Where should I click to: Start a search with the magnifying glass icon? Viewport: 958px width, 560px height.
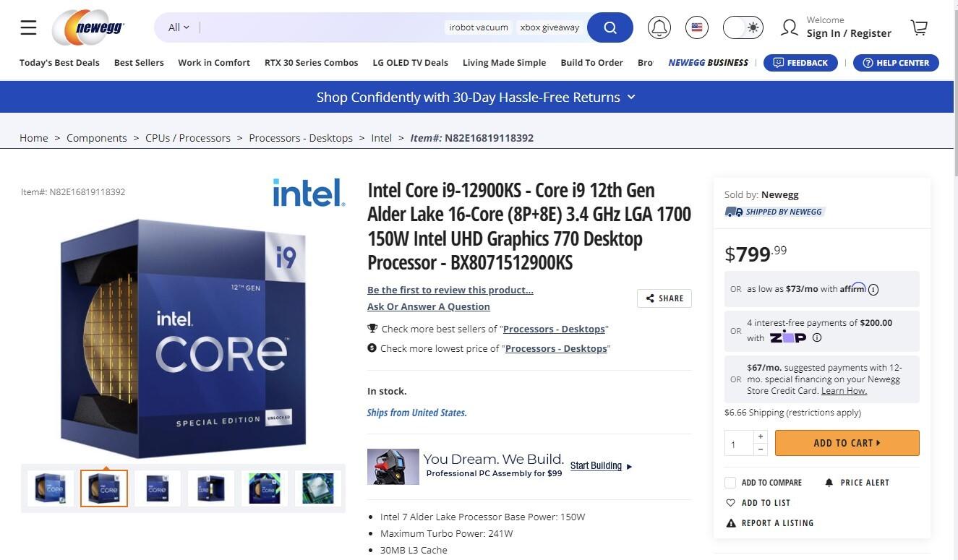pyautogui.click(x=610, y=27)
